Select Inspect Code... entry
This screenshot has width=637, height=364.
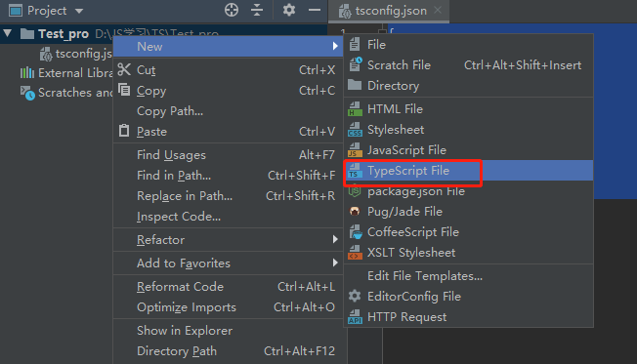[228, 217]
